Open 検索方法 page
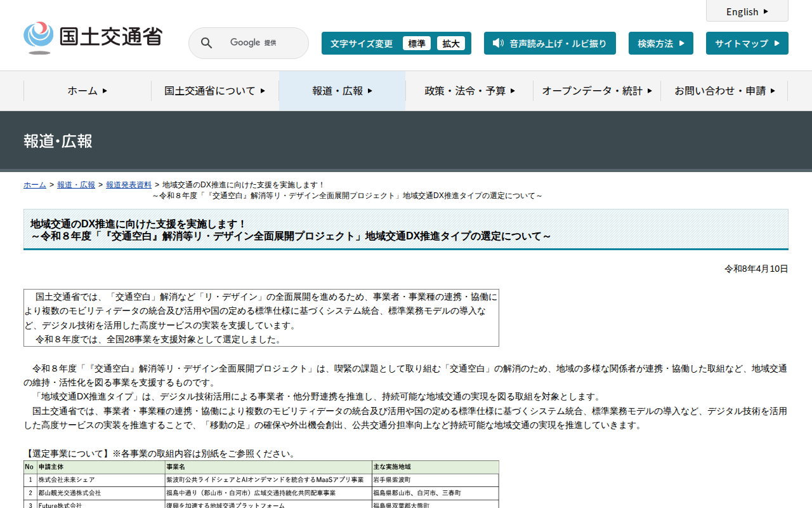 click(x=661, y=43)
